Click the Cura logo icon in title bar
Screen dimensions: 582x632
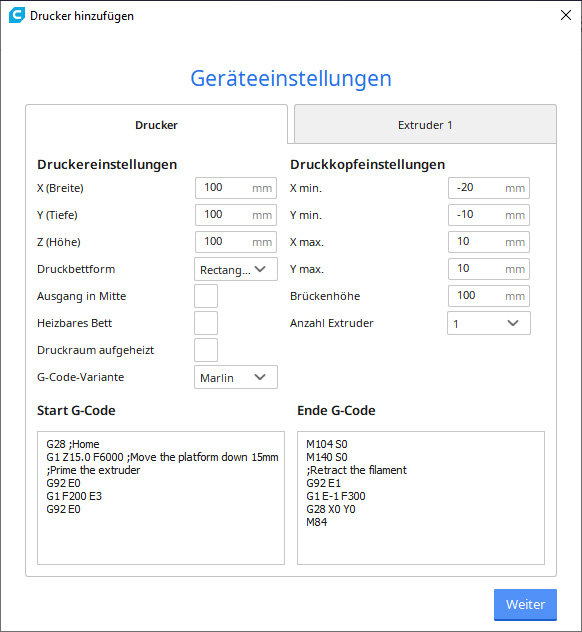click(x=17, y=15)
